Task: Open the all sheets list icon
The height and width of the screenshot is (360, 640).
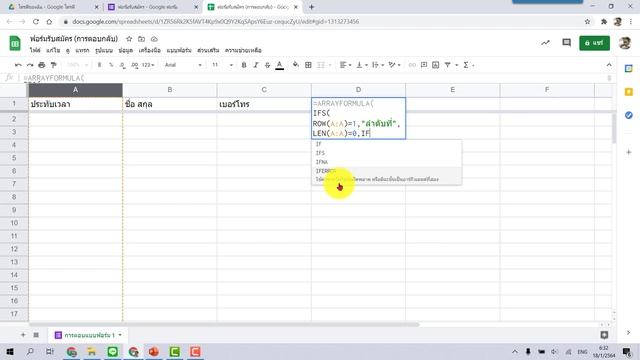Action: [x=36, y=335]
